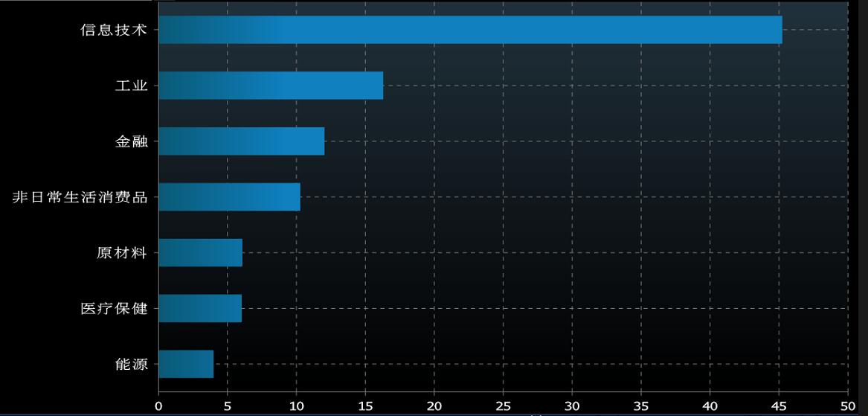Select the 工业 bar
Image resolution: width=868 pixels, height=416 pixels.
click(271, 86)
